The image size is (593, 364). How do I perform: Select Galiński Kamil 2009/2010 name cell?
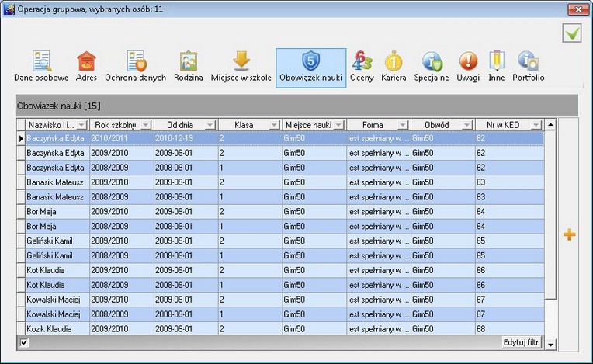coord(57,241)
